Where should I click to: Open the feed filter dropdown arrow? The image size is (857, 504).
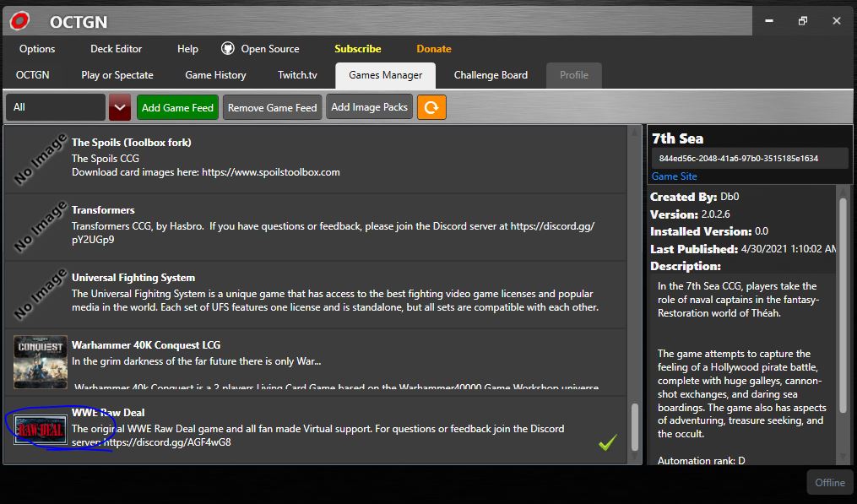(x=120, y=107)
